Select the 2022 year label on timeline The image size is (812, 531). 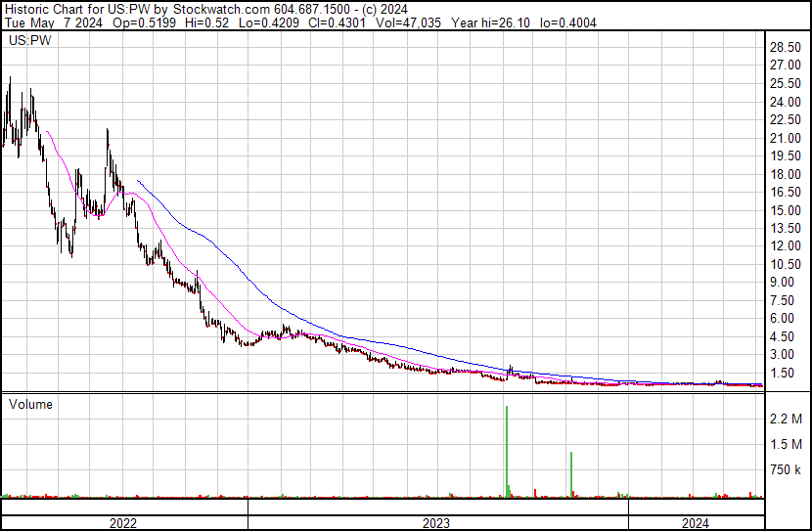coord(122,523)
